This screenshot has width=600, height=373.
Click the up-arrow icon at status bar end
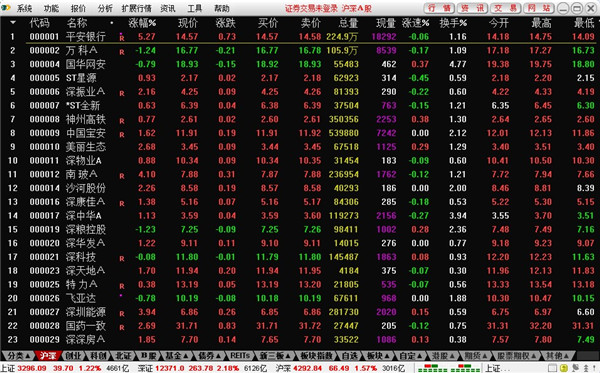point(585,368)
